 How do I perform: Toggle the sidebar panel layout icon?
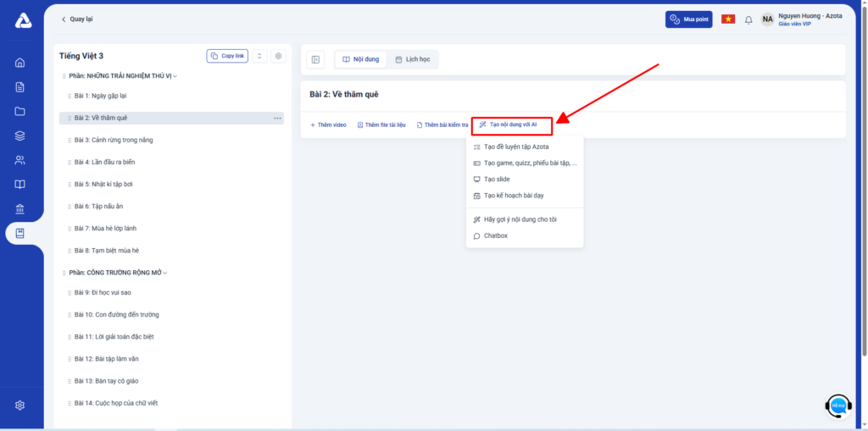[315, 59]
